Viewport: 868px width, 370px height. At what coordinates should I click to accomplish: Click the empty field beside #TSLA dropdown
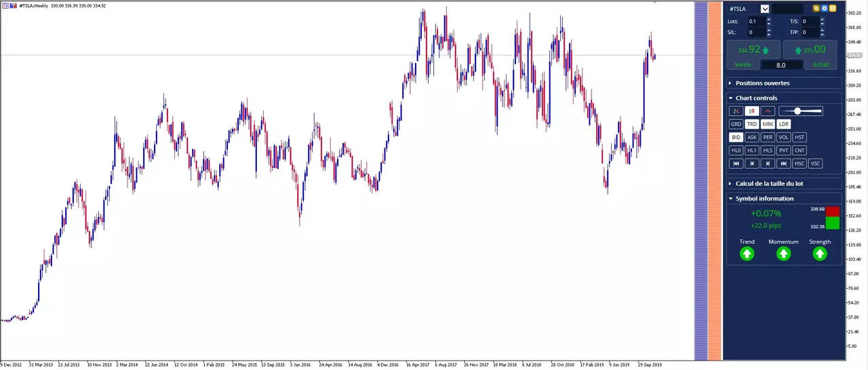pyautogui.click(x=788, y=9)
